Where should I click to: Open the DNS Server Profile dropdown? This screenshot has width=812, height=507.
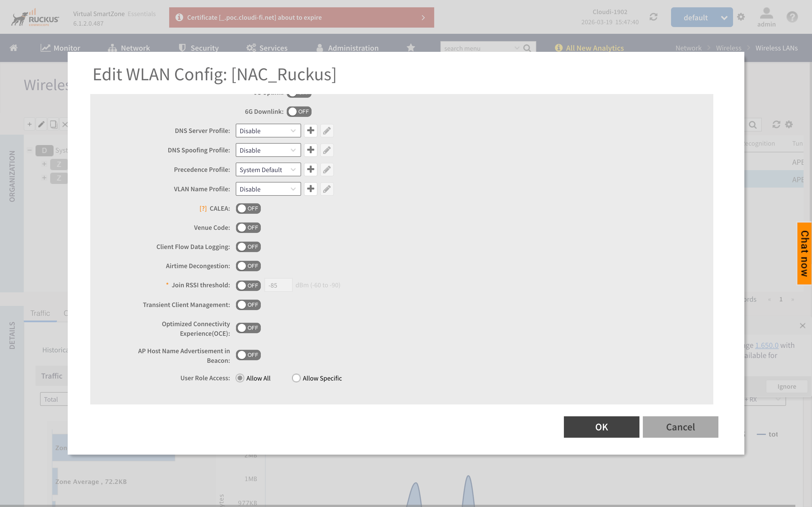(x=268, y=131)
